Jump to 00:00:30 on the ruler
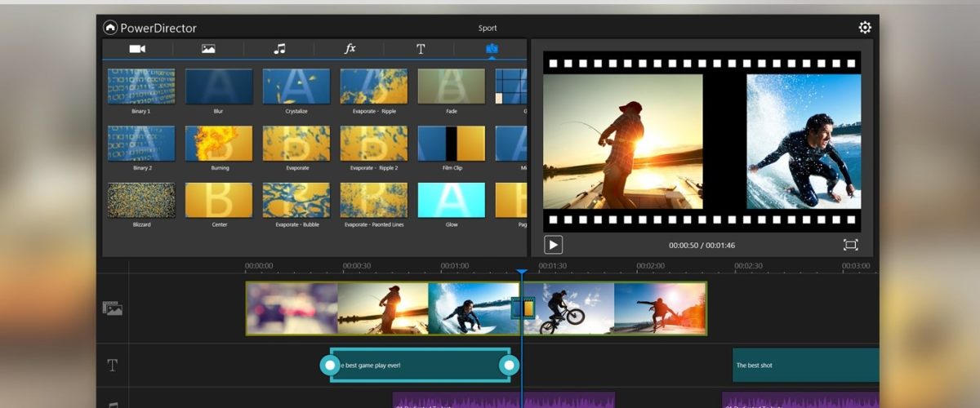Screen dimensions: 980x408 pyautogui.click(x=357, y=266)
